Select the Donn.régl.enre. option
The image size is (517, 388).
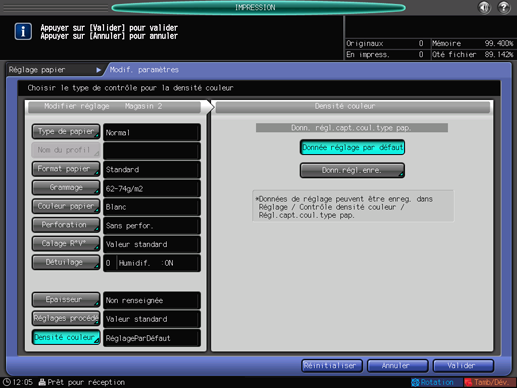[x=352, y=170]
